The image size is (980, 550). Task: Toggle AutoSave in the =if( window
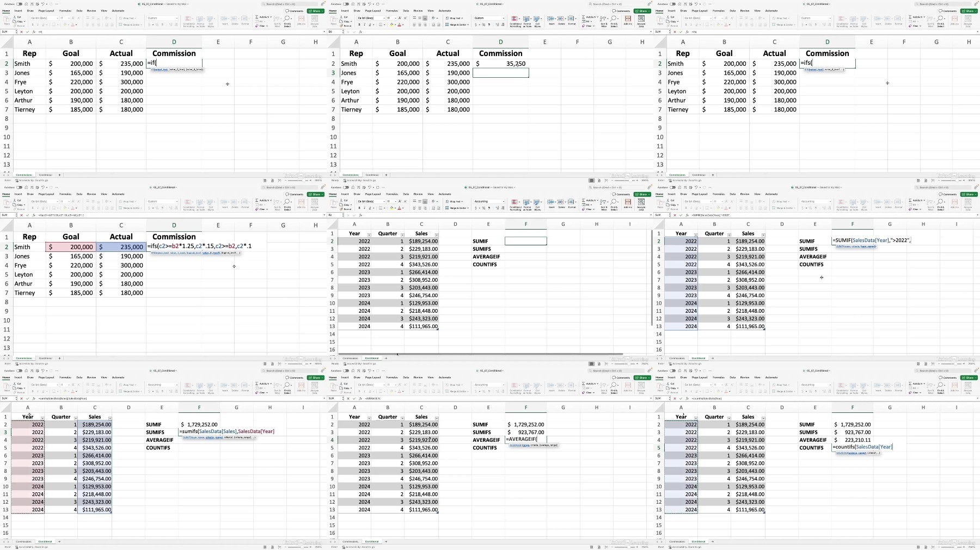click(x=19, y=4)
